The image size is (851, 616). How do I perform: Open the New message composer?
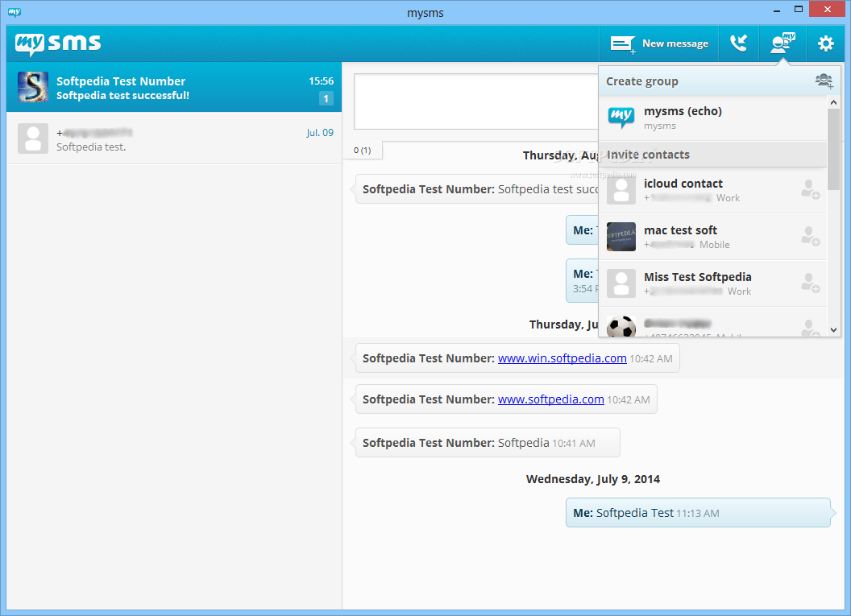tap(659, 43)
